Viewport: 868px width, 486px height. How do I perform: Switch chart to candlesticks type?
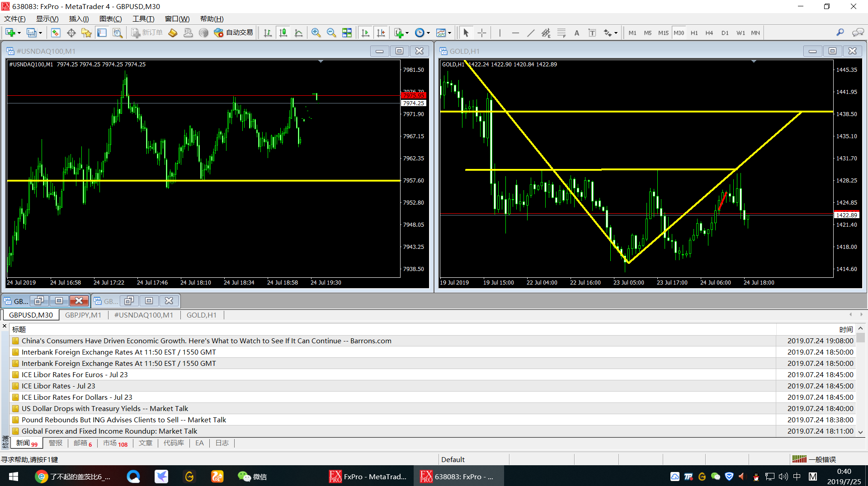click(x=283, y=33)
